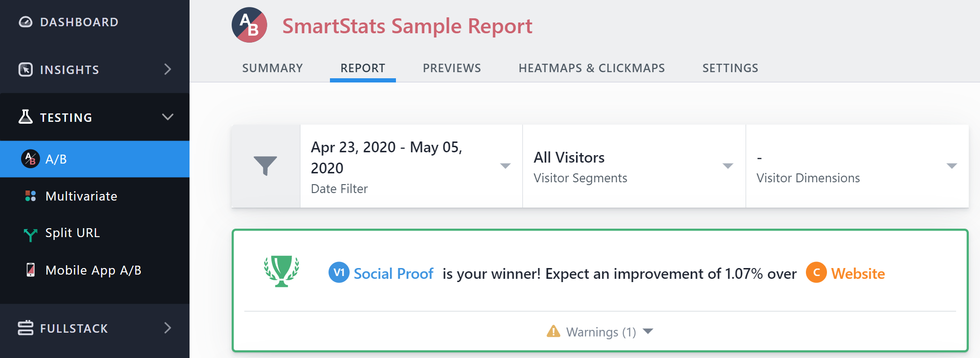Click the Fullstack server icon
The width and height of the screenshot is (980, 358).
[25, 328]
